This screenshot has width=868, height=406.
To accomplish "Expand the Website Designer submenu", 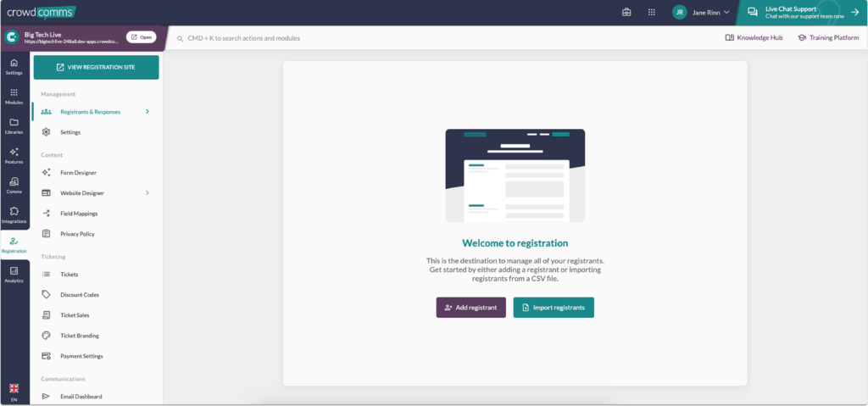I will coord(147,193).
